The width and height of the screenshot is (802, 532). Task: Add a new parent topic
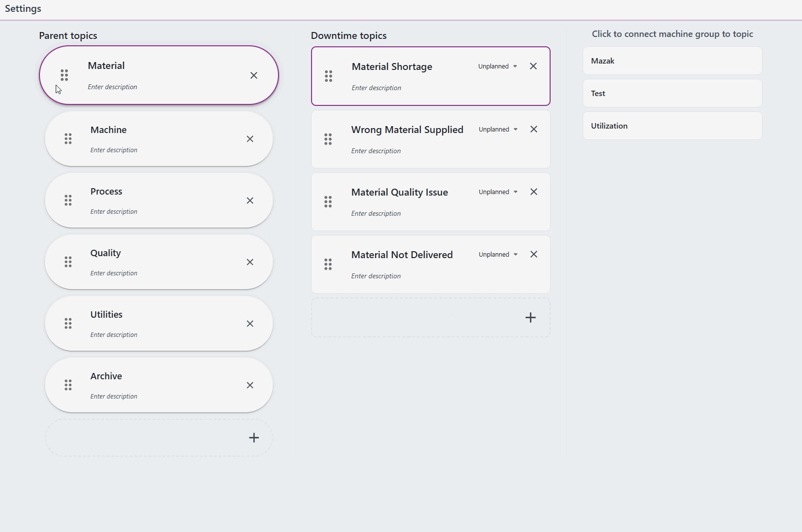[254, 438]
